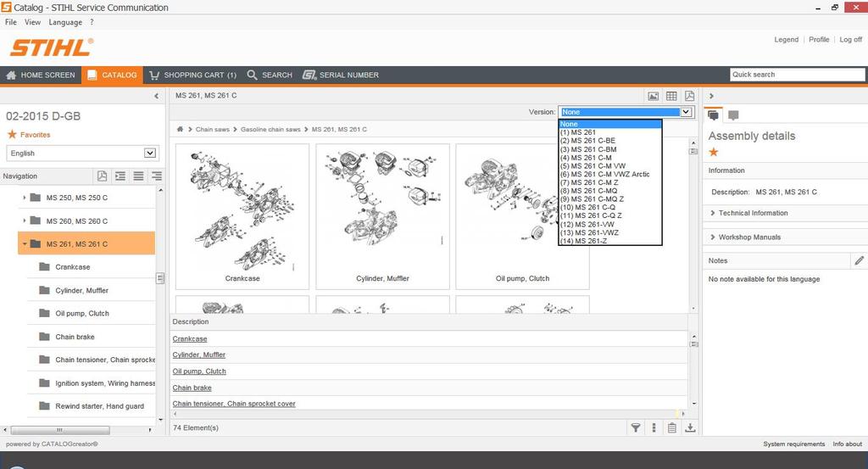Open System requirements link
This screenshot has width=868, height=469.
pos(793,444)
